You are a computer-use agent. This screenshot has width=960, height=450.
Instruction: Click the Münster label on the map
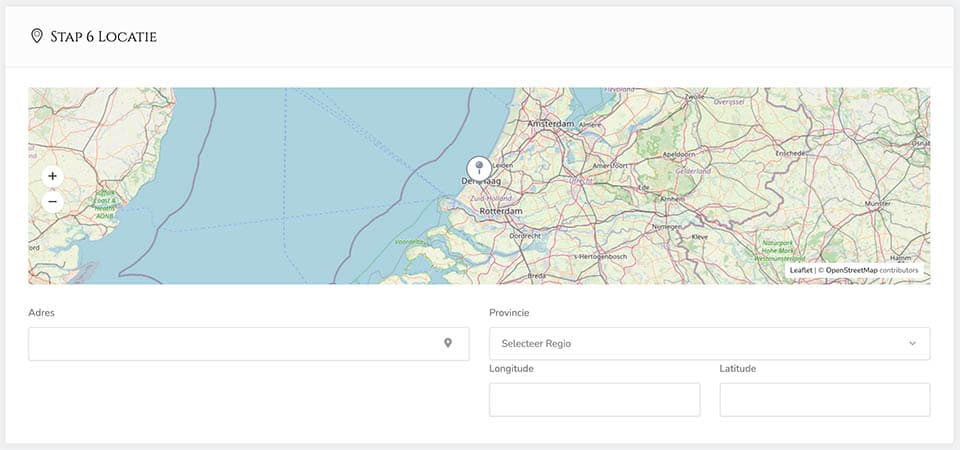pyautogui.click(x=877, y=203)
